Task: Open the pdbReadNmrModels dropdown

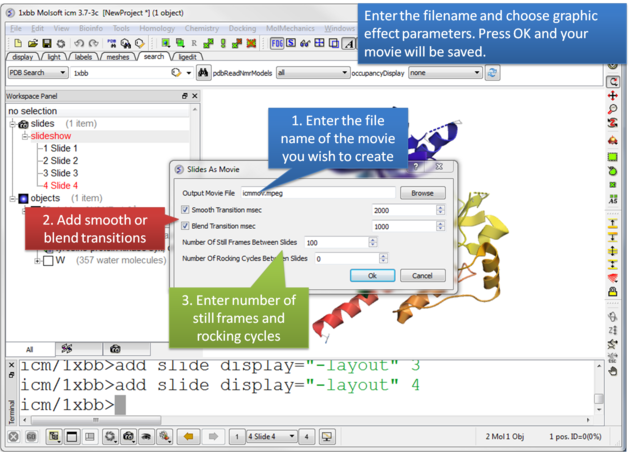Action: pos(310,73)
